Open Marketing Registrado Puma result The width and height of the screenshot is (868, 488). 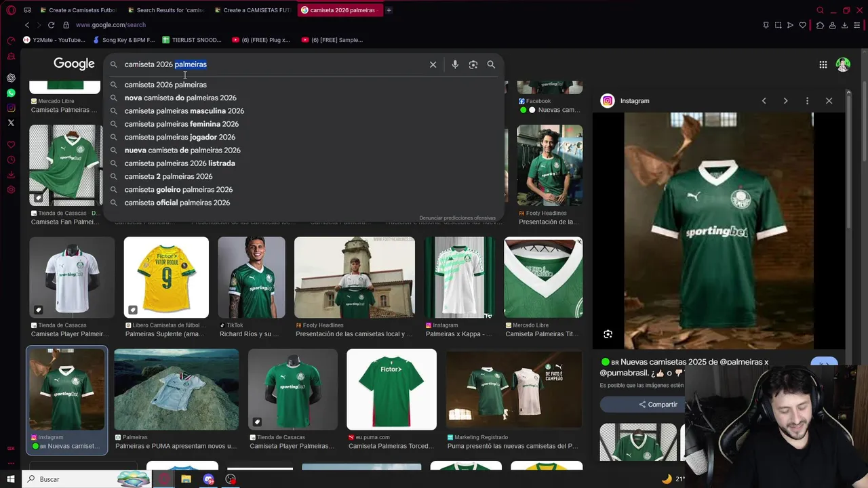(513, 389)
